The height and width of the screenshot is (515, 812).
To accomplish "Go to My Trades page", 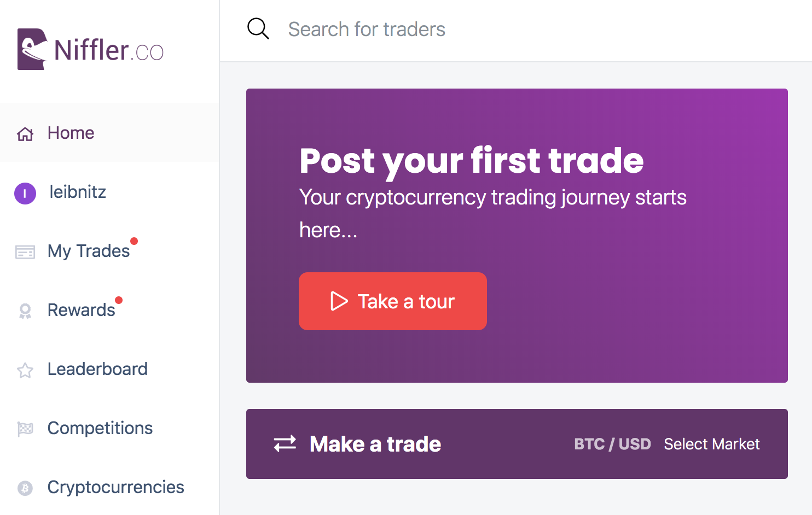I will 89,251.
